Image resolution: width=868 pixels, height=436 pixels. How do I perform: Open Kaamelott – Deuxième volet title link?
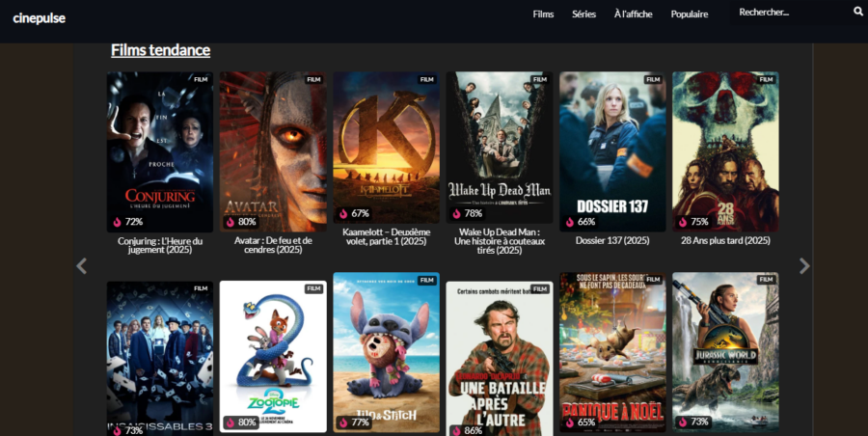(x=387, y=236)
